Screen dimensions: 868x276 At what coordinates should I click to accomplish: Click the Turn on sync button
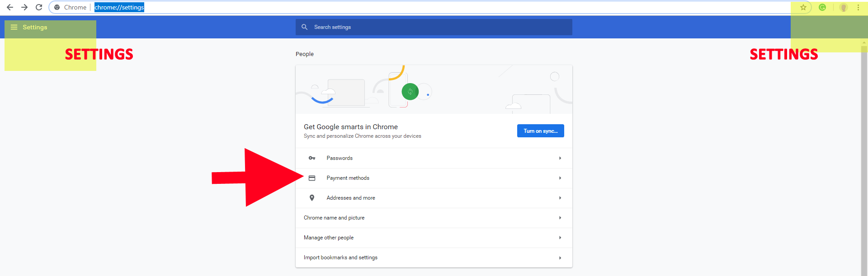click(x=541, y=131)
